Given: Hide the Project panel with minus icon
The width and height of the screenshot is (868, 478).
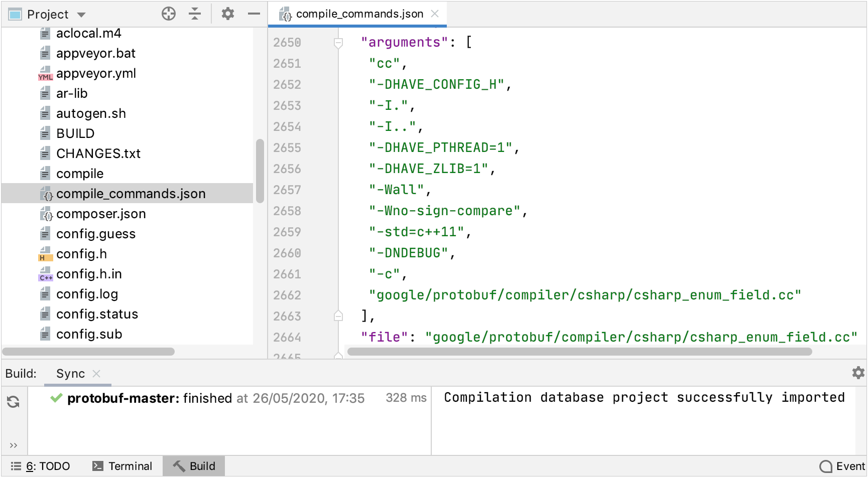Looking at the screenshot, I should pos(254,14).
